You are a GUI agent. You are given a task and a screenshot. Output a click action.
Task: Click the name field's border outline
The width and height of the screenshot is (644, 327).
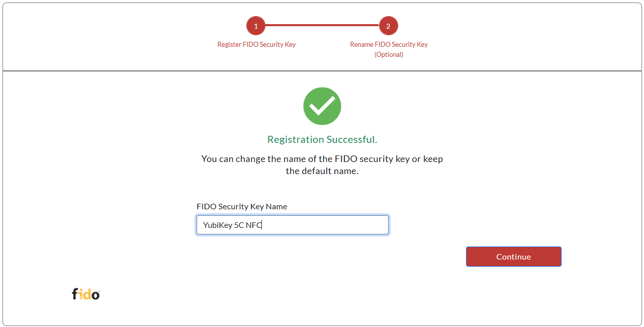[292, 216]
